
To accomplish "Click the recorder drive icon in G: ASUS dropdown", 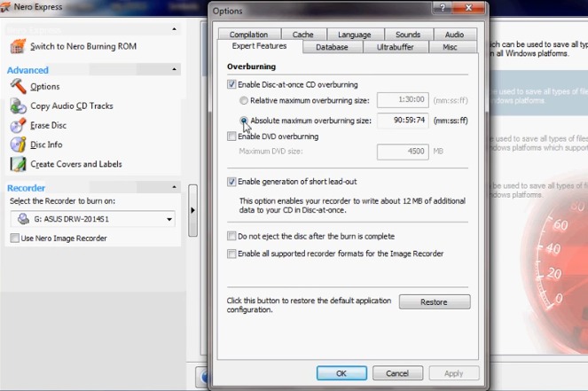I will [23, 219].
